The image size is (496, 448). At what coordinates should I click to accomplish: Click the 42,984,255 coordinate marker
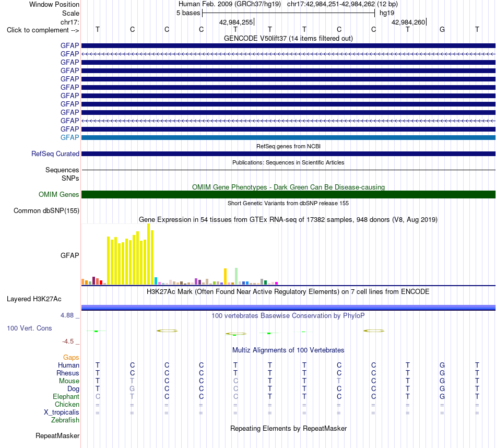(x=236, y=22)
